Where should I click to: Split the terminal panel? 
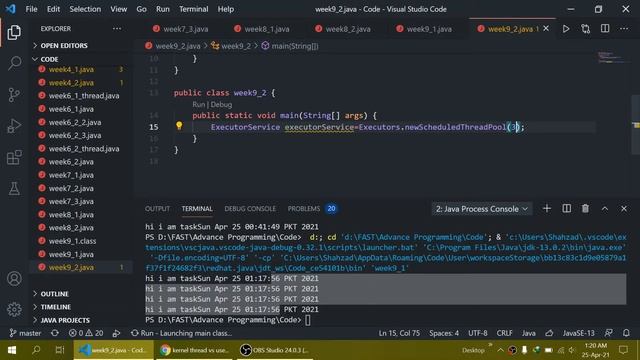(x=567, y=209)
